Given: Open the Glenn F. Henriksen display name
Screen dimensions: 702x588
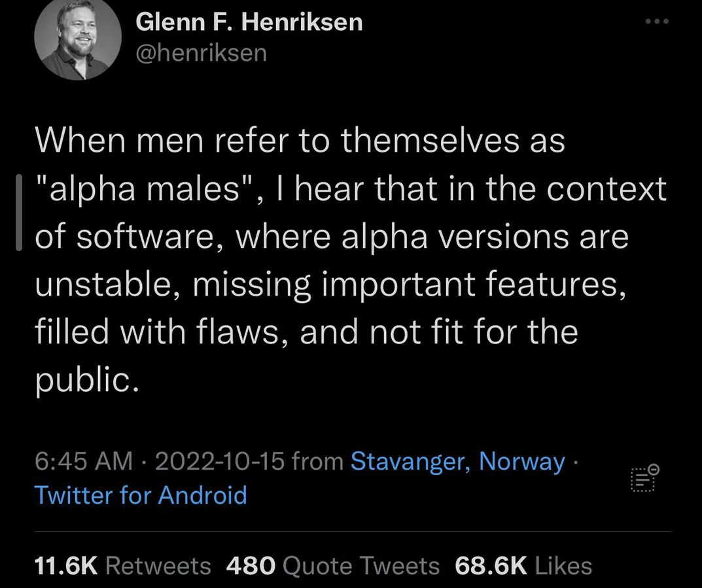Looking at the screenshot, I should 249,22.
